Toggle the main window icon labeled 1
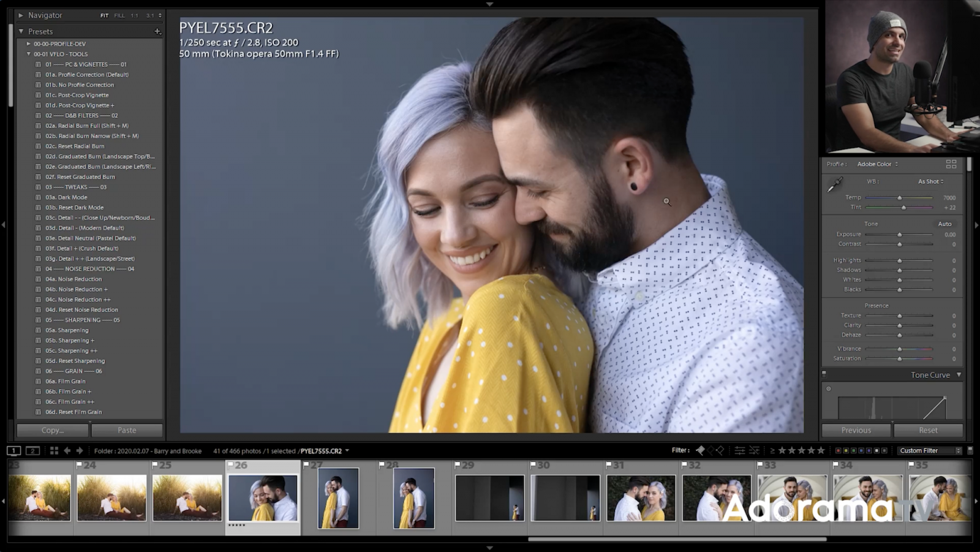980x552 pixels. (13, 450)
